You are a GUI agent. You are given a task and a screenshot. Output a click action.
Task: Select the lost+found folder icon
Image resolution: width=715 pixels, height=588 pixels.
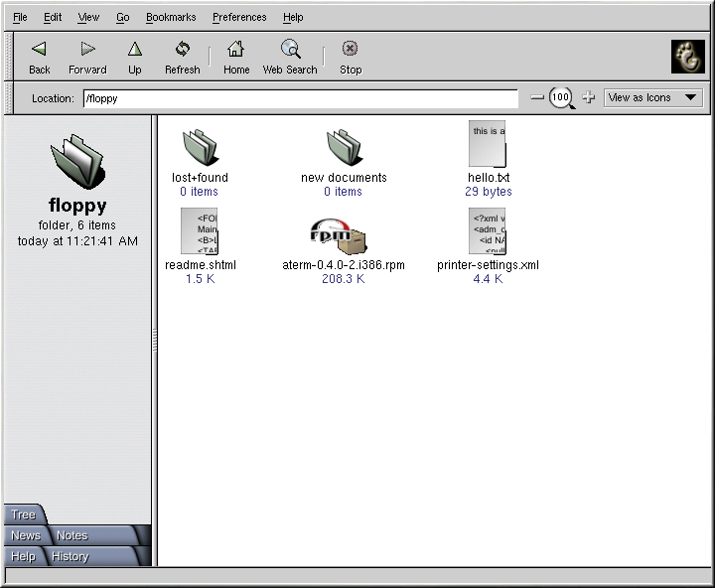coord(200,148)
